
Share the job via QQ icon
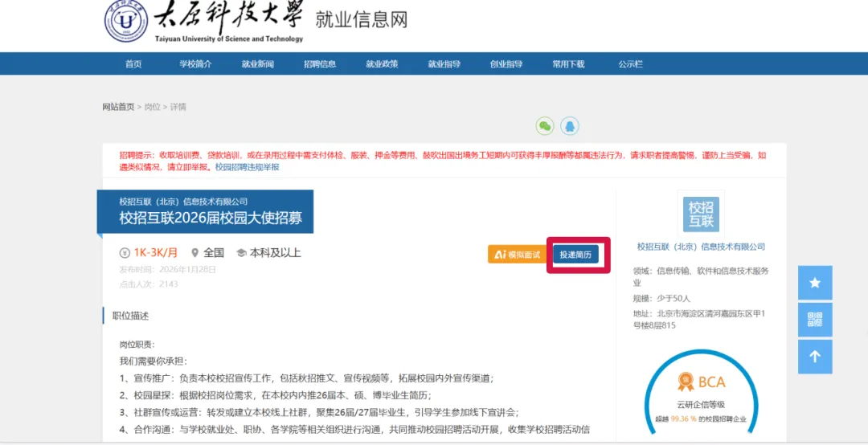tap(570, 126)
